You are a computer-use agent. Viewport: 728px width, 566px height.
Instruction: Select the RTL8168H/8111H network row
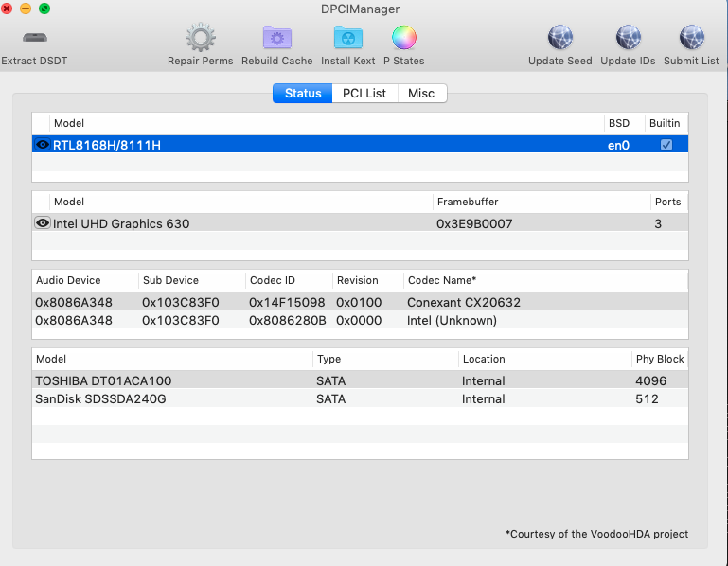point(361,145)
